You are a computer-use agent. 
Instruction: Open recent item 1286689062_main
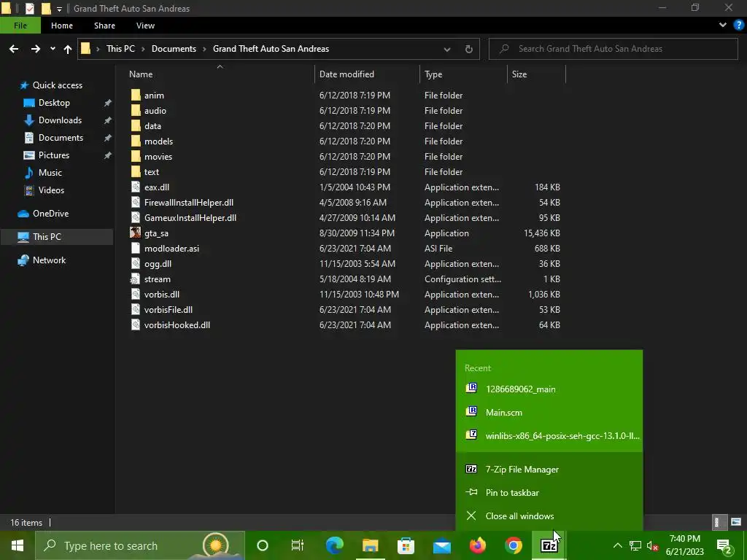(549, 389)
